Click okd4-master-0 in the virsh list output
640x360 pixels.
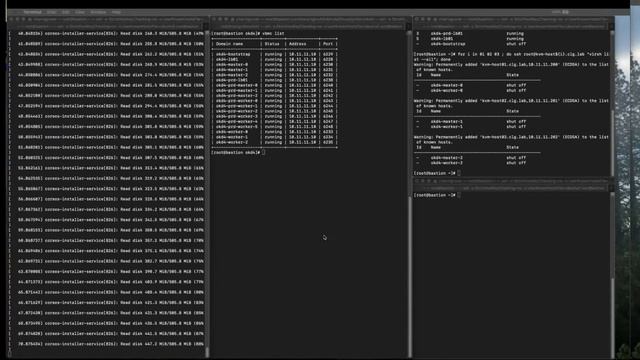[x=447, y=86]
